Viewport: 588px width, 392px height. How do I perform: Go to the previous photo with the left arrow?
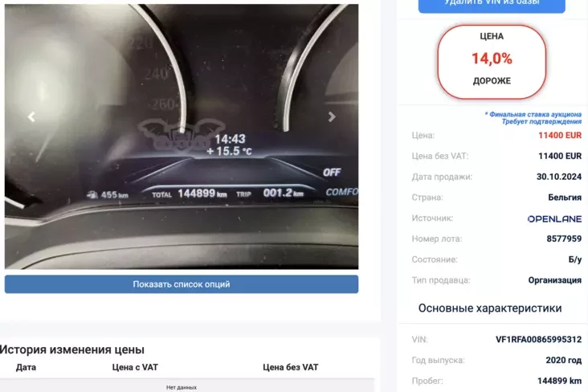[x=31, y=117]
